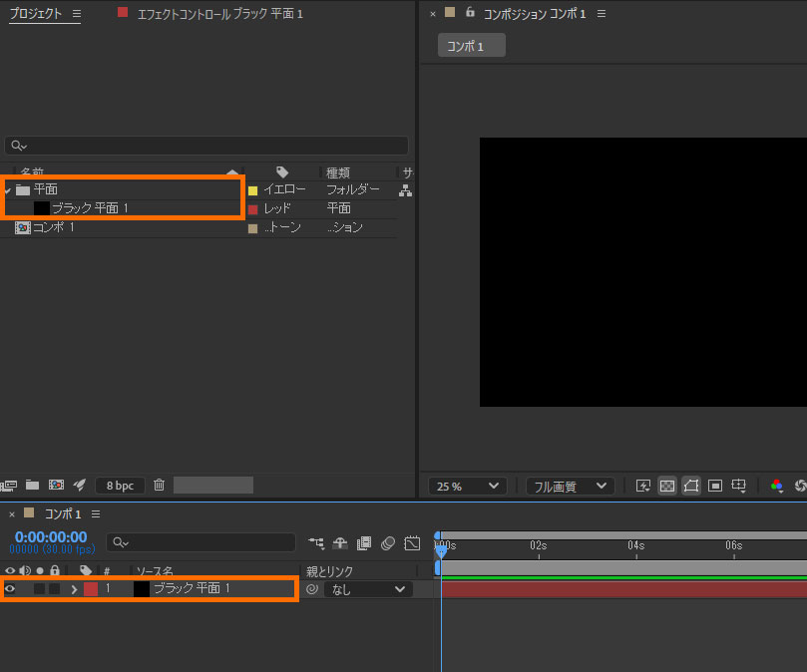Open the Graph Editor icon in timeline

tap(412, 543)
